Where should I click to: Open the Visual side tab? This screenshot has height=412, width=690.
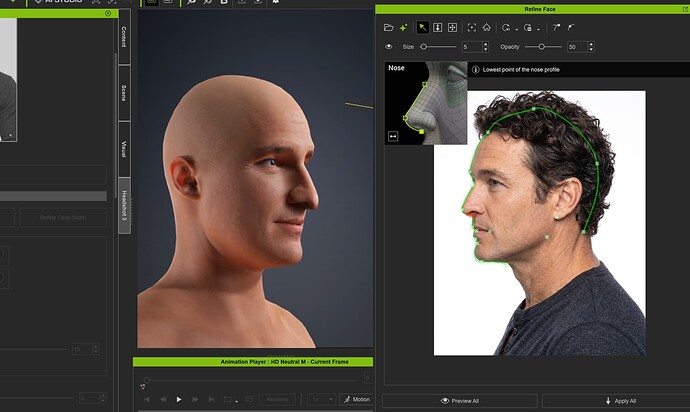pyautogui.click(x=124, y=149)
